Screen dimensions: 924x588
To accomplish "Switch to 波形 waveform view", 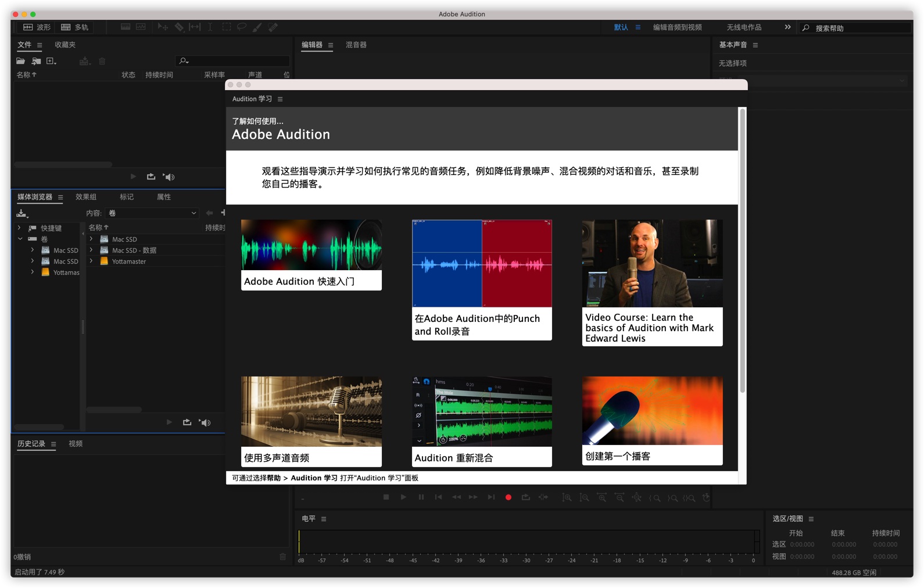I will pyautogui.click(x=37, y=27).
